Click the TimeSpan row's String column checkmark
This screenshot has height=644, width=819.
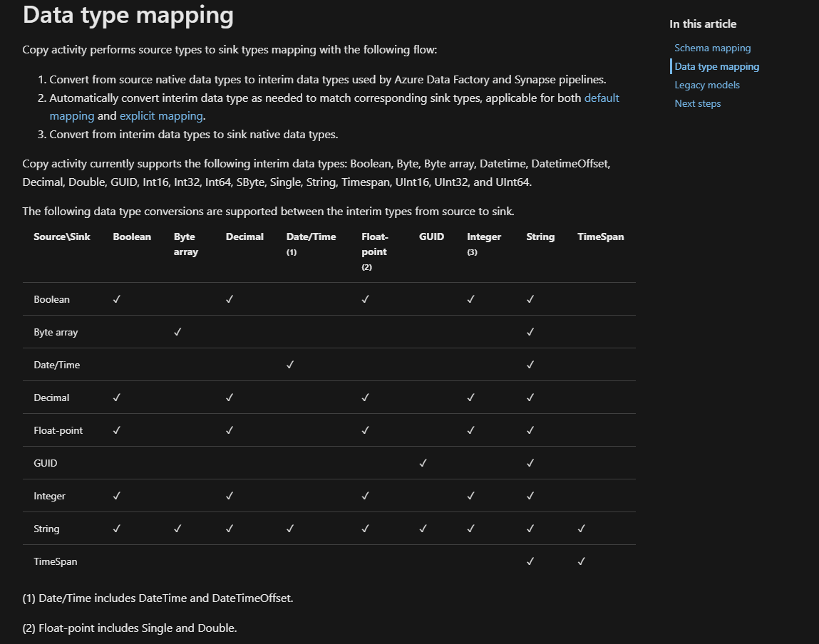tap(530, 561)
